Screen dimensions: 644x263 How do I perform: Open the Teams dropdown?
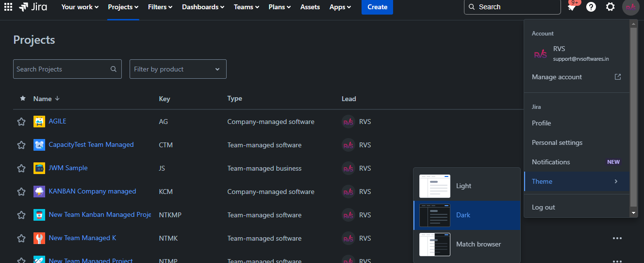(x=246, y=7)
